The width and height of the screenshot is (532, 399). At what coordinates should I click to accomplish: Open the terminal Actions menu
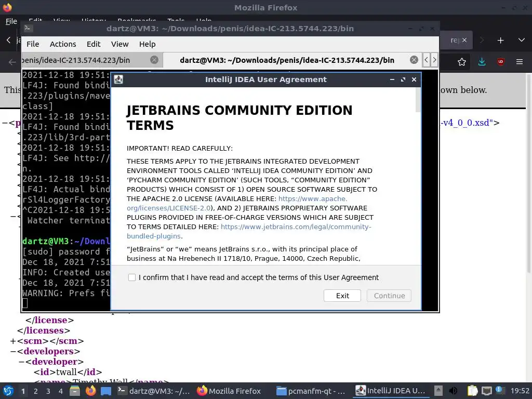point(63,44)
